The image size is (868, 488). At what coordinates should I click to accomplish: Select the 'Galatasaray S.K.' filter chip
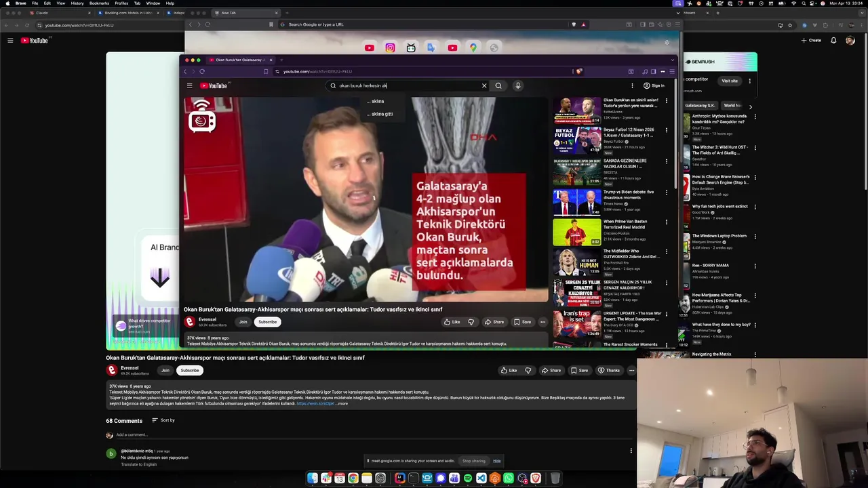click(x=701, y=106)
